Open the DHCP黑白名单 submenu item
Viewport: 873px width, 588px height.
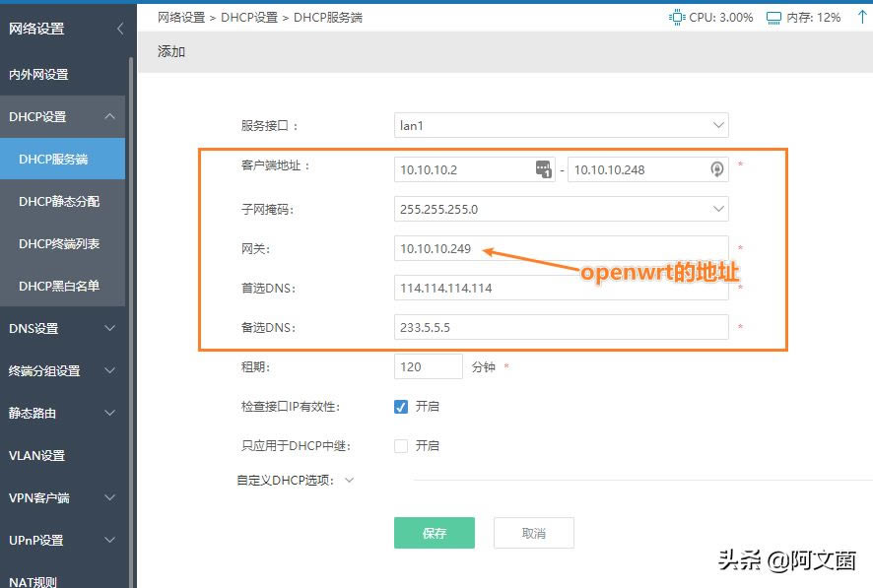pos(62,286)
